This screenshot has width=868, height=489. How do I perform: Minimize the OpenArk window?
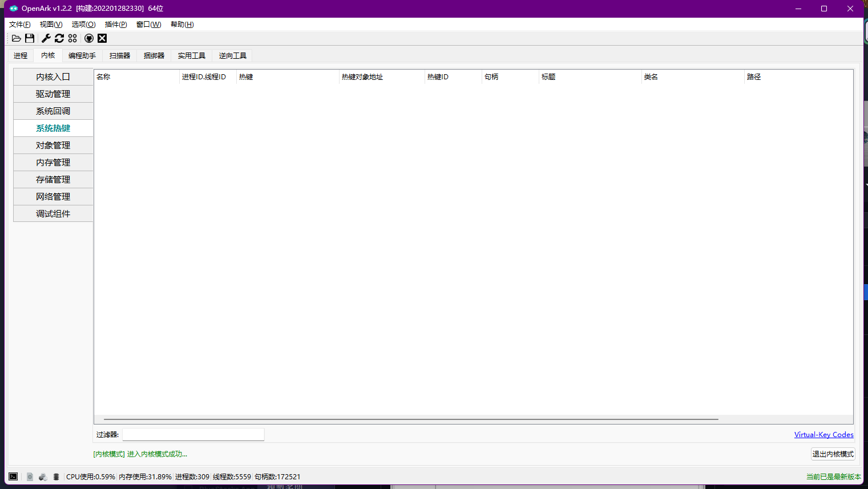(798, 9)
